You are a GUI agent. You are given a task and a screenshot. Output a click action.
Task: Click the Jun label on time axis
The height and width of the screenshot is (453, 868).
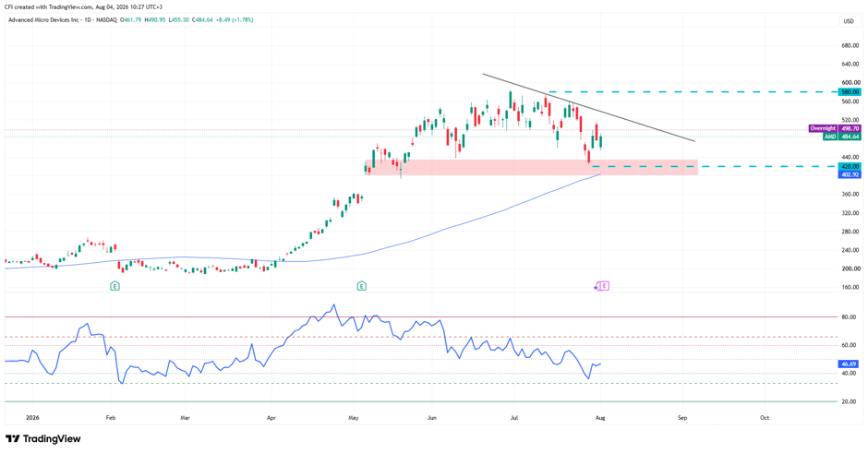click(432, 418)
